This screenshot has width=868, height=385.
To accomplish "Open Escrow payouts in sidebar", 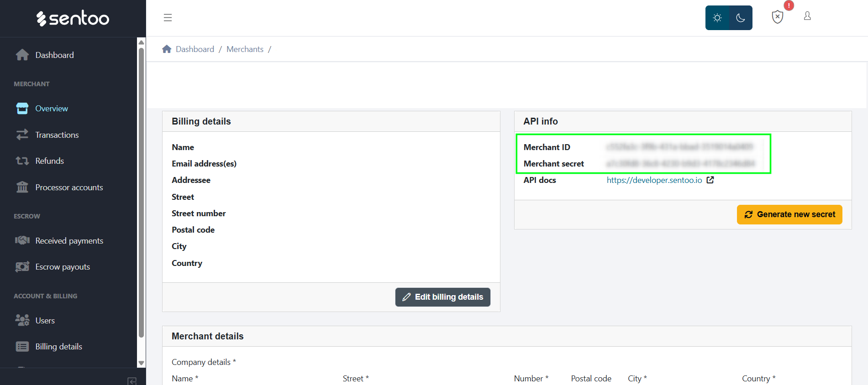I will click(x=63, y=267).
